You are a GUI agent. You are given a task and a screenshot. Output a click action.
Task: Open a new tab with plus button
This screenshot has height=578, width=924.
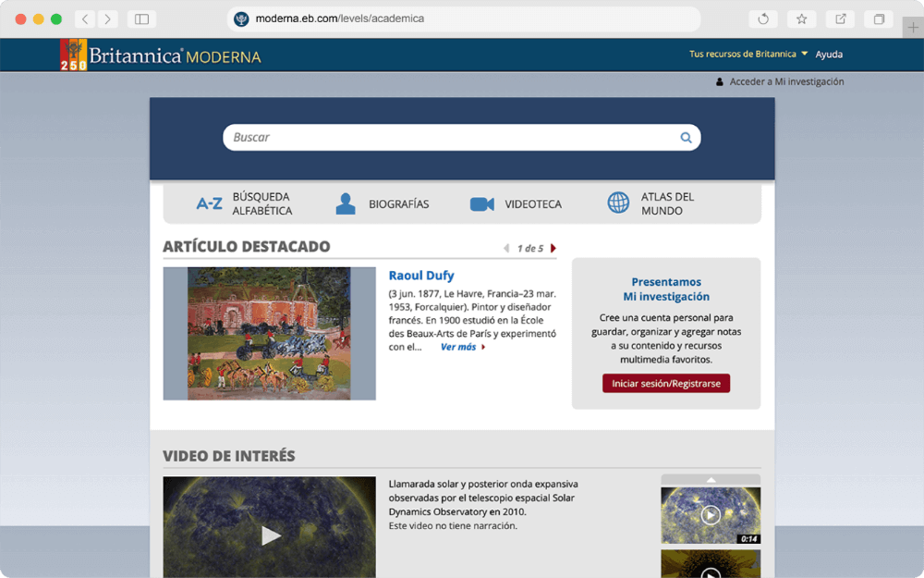[913, 27]
